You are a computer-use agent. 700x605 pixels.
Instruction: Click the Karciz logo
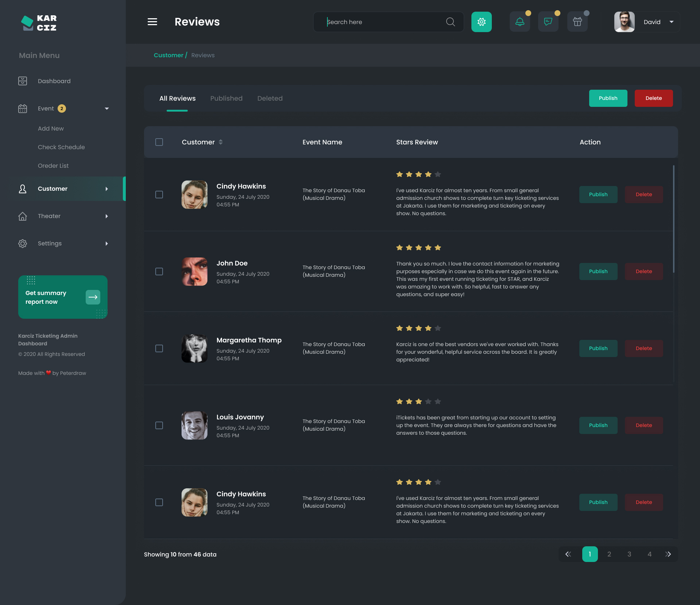pyautogui.click(x=39, y=23)
